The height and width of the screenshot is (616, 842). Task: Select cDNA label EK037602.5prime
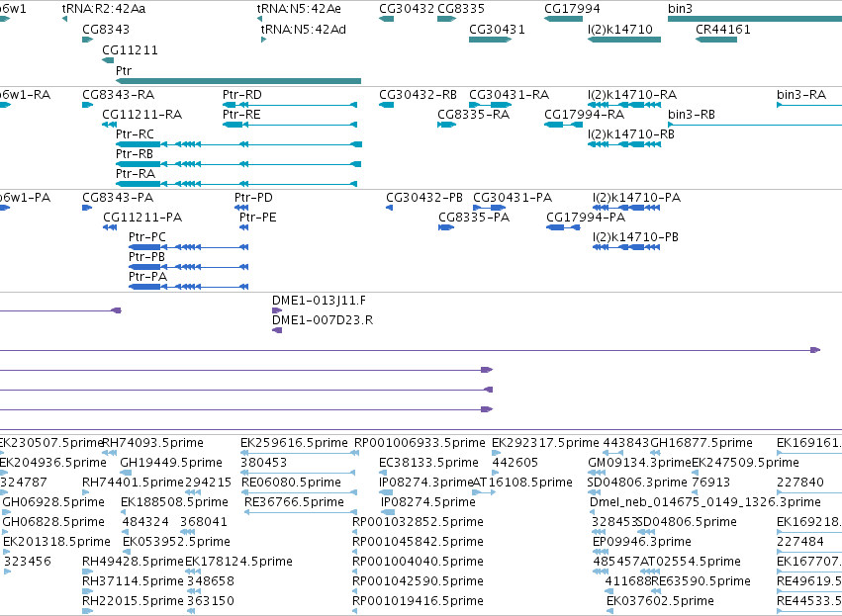(x=660, y=601)
